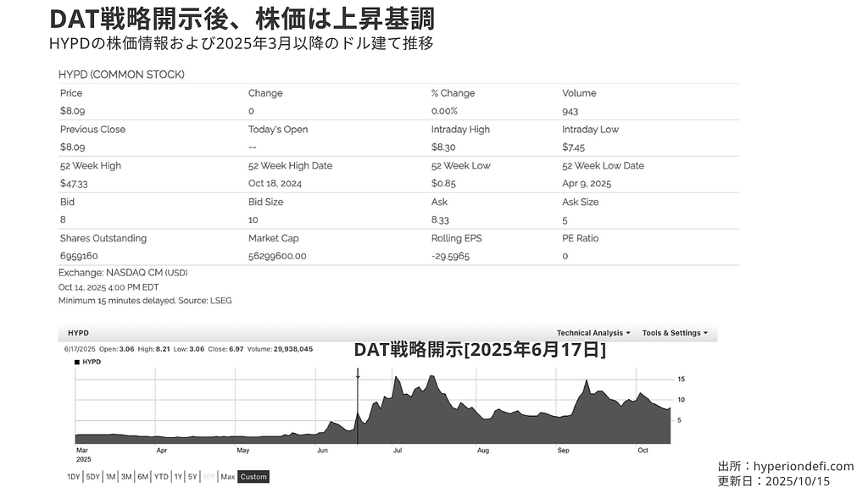Pick the 1Y chart range
The width and height of the screenshot is (868, 488).
177,477
